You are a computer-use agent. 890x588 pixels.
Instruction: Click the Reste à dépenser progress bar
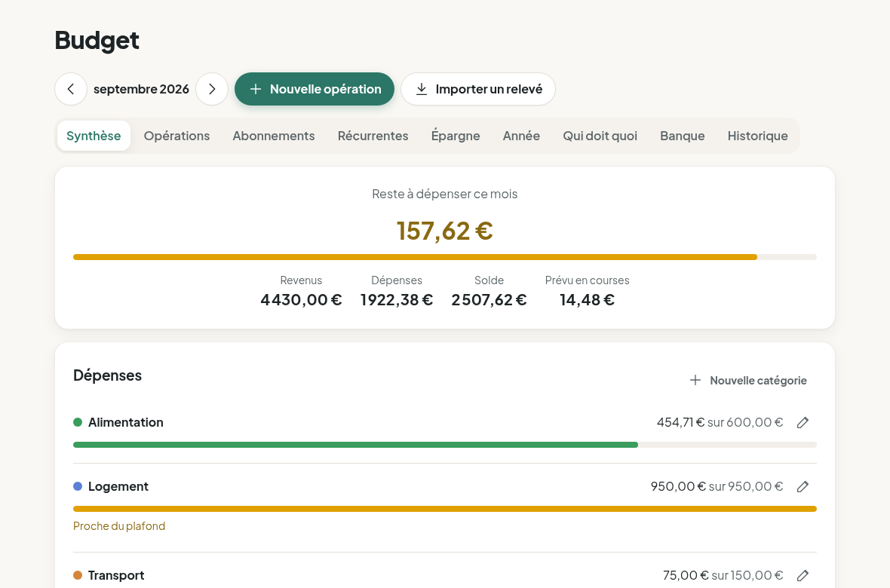[x=445, y=257]
